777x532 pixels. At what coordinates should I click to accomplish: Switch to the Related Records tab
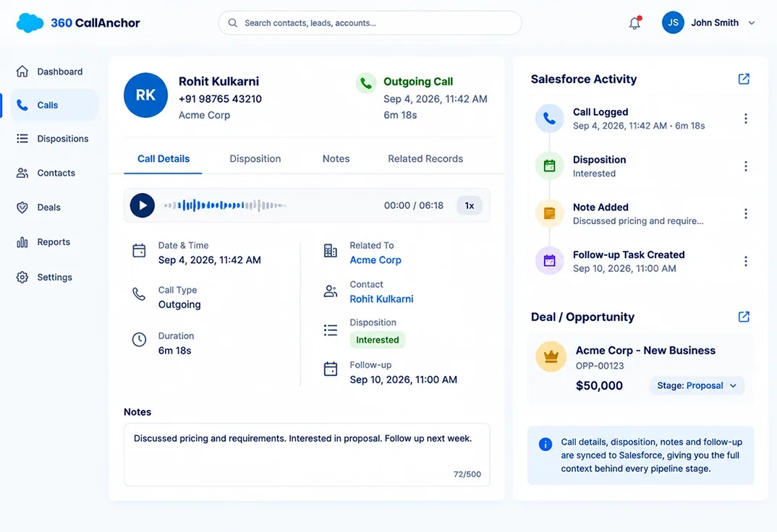[x=425, y=159]
